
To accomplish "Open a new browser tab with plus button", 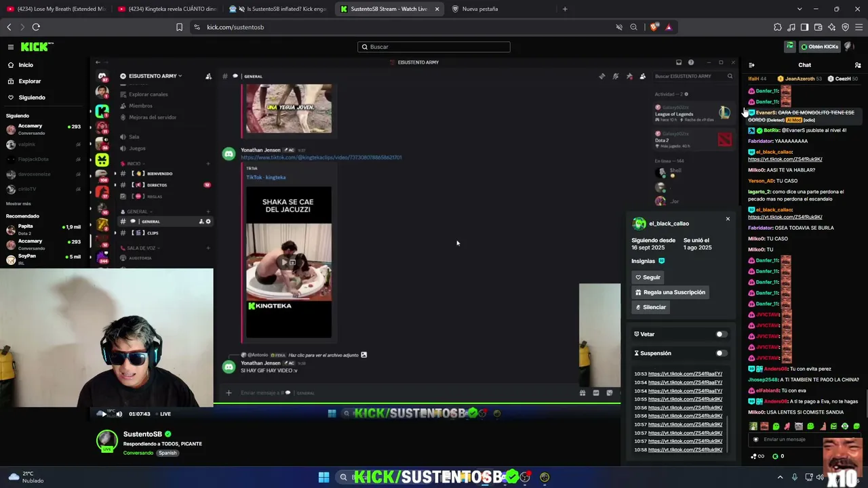I will pyautogui.click(x=565, y=9).
